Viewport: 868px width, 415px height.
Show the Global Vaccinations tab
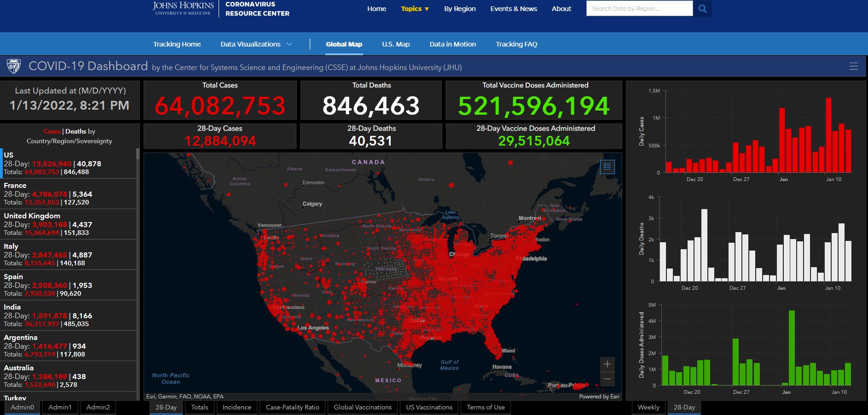(x=363, y=407)
